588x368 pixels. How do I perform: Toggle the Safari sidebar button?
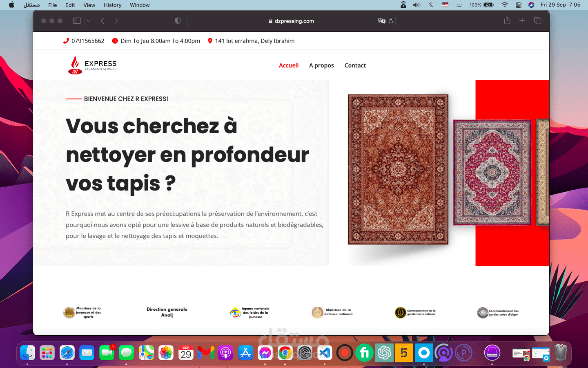(x=77, y=21)
